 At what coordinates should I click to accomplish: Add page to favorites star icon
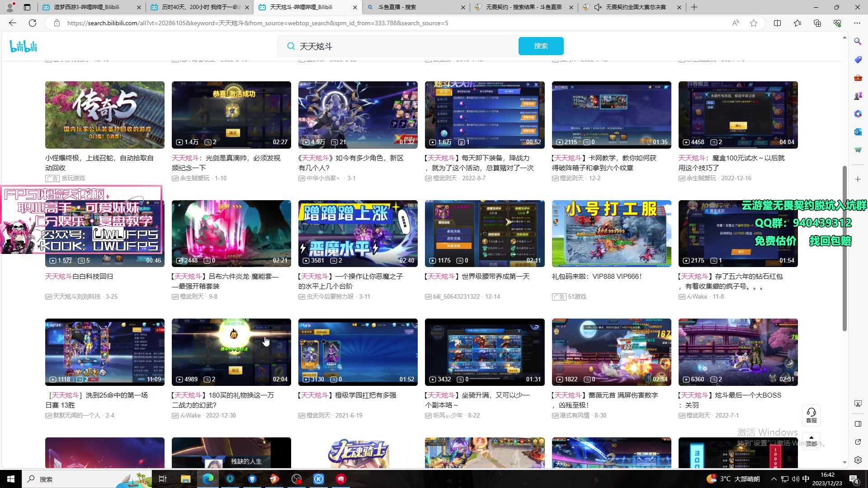754,23
